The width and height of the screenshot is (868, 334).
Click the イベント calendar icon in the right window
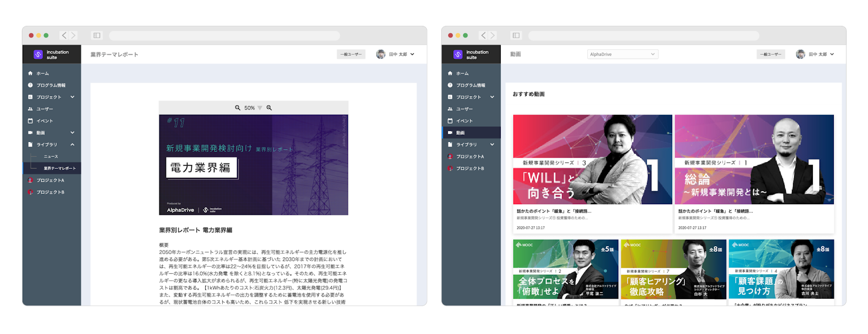(450, 120)
